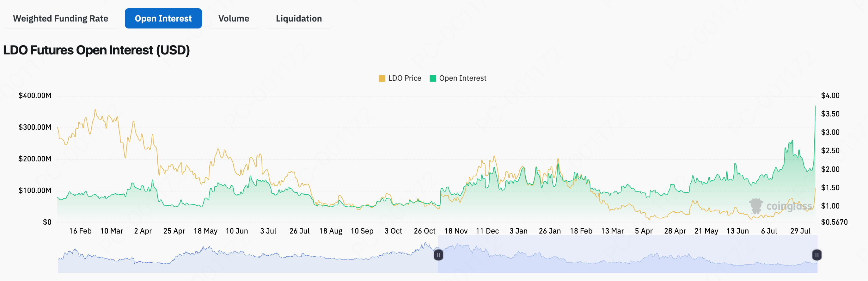Click the green Open Interest legend swatch
Image resolution: width=868 pixels, height=281 pixels.
tap(433, 78)
